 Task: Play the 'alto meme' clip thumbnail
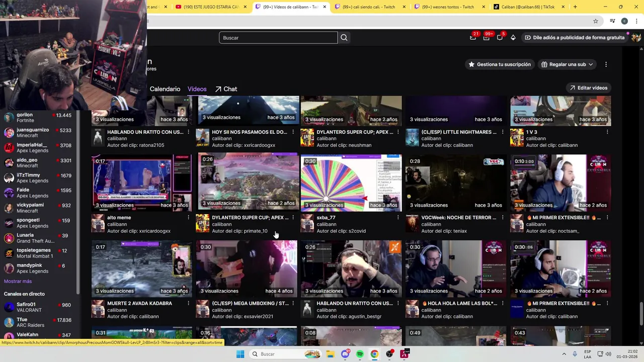(142, 183)
